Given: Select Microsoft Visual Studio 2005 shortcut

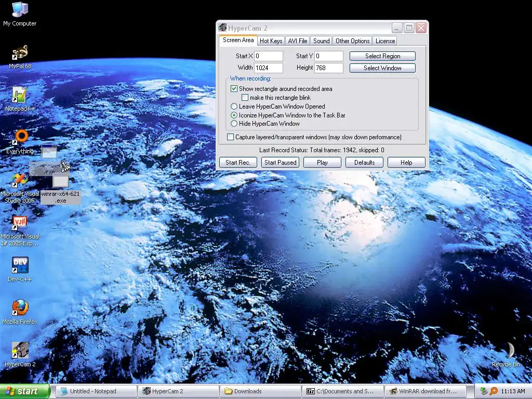Looking at the screenshot, I should tap(20, 188).
